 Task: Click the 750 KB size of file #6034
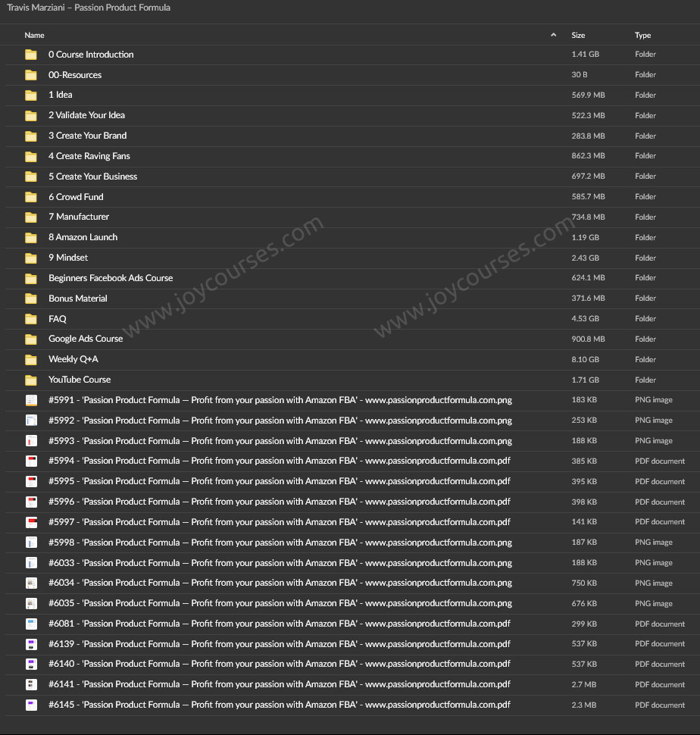click(584, 583)
